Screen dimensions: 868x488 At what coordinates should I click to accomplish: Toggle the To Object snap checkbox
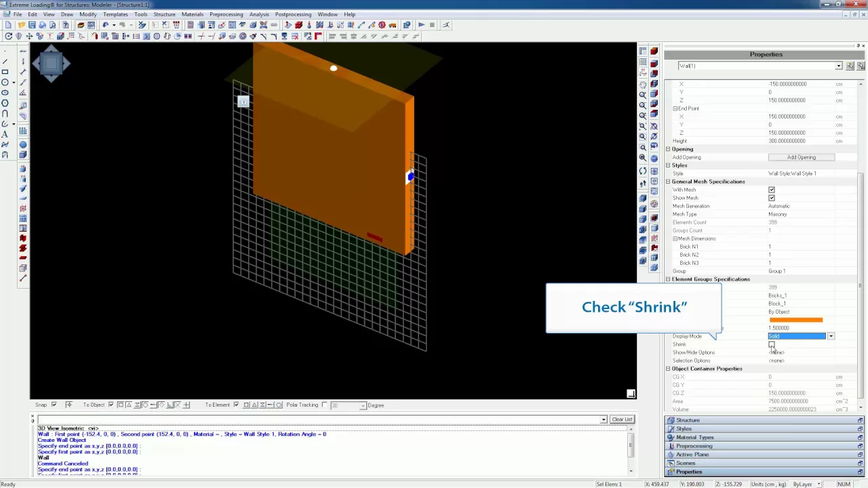pyautogui.click(x=111, y=405)
